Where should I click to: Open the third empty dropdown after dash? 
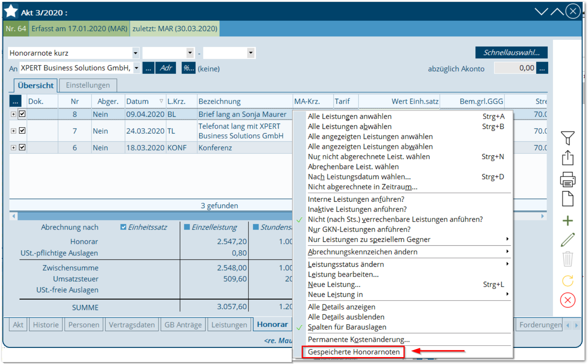(x=251, y=53)
